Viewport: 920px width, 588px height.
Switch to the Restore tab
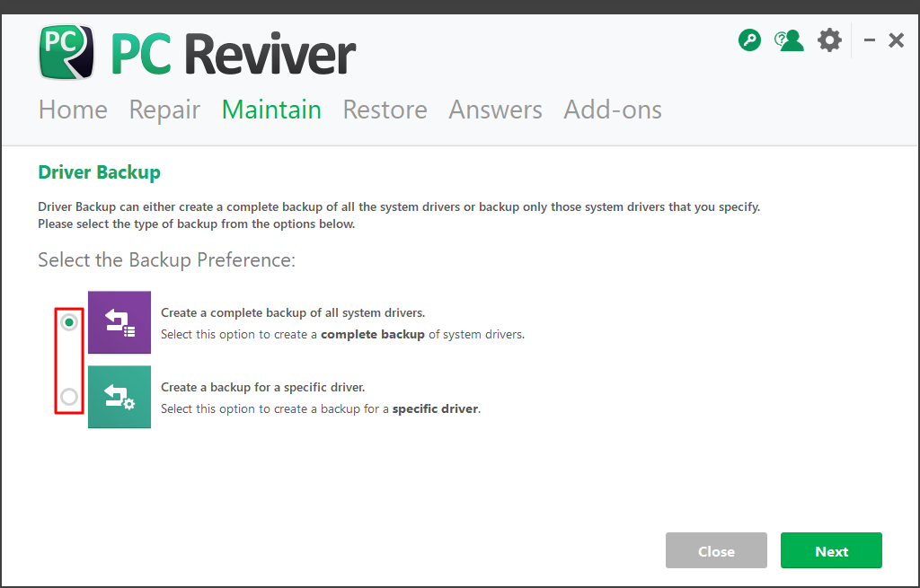[x=385, y=110]
